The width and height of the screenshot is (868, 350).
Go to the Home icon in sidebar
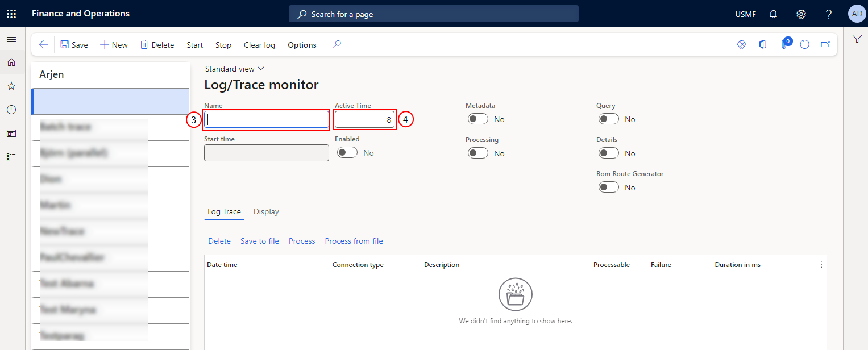pyautogui.click(x=11, y=63)
